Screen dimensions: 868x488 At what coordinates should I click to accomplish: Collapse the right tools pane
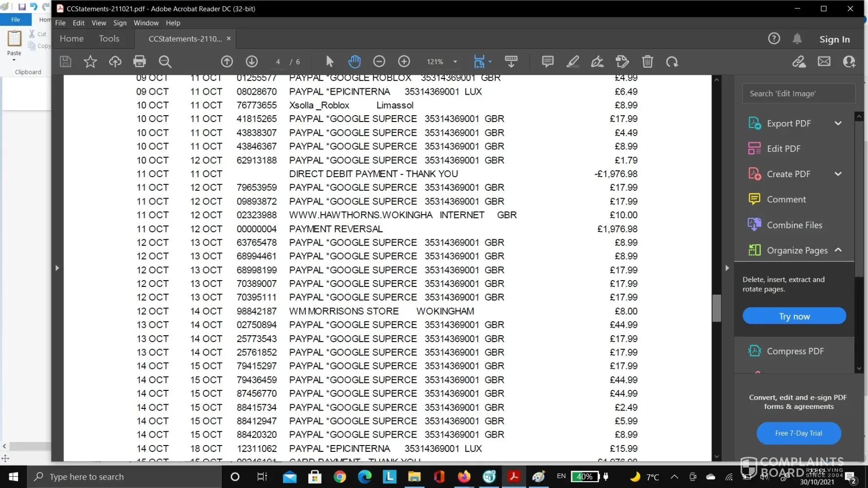tap(727, 268)
